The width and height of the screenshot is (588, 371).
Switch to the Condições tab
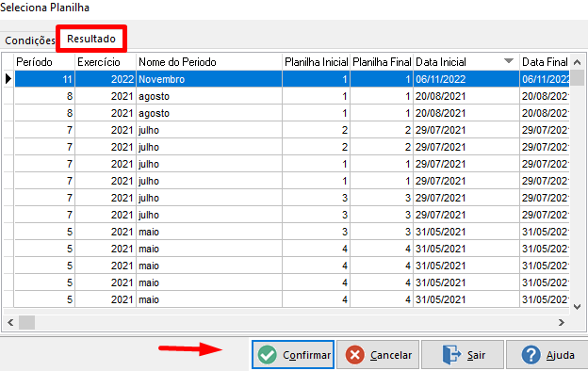point(30,40)
